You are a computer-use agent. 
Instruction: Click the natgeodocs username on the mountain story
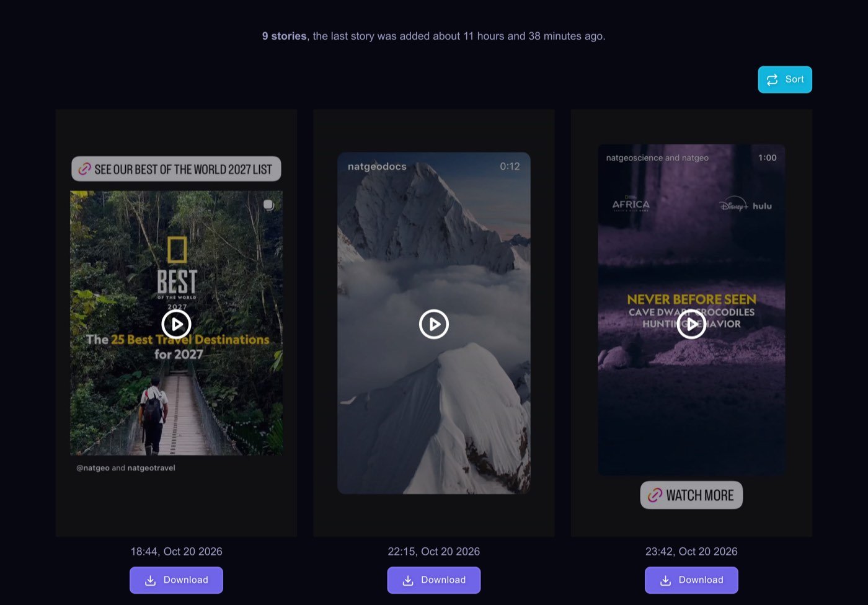377,166
